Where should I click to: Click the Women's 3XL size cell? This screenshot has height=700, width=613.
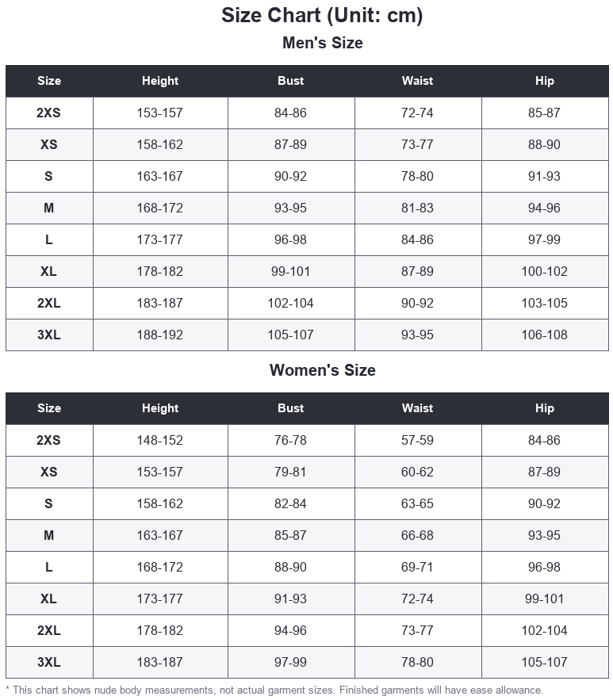click(48, 662)
